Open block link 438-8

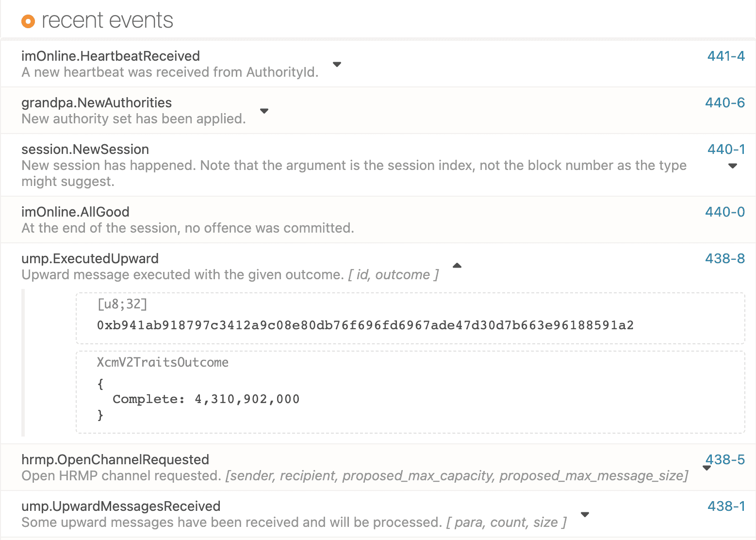point(725,258)
